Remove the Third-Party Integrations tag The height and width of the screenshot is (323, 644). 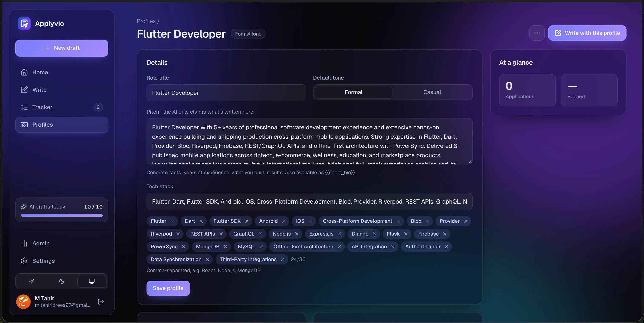[283, 259]
